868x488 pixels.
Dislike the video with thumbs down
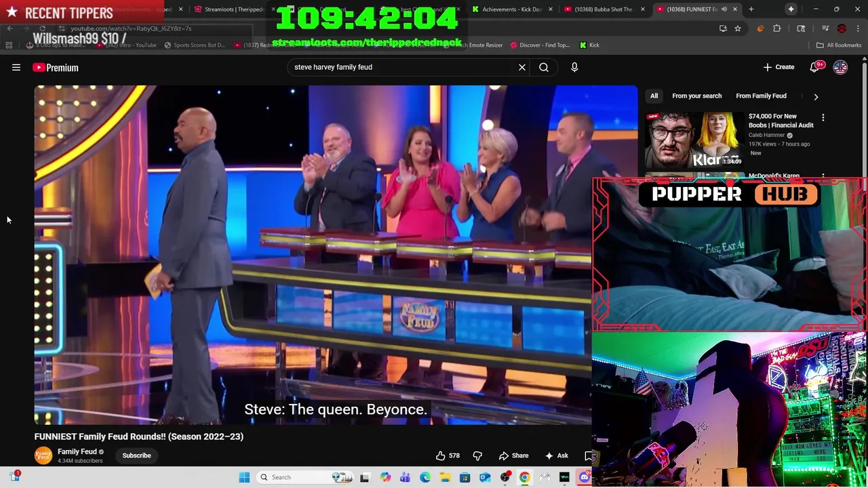(477, 455)
